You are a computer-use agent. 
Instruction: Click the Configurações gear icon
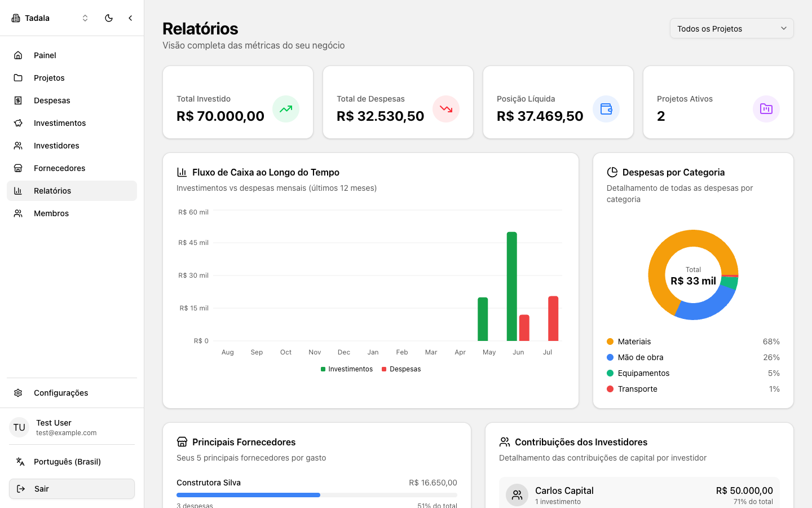(x=18, y=393)
